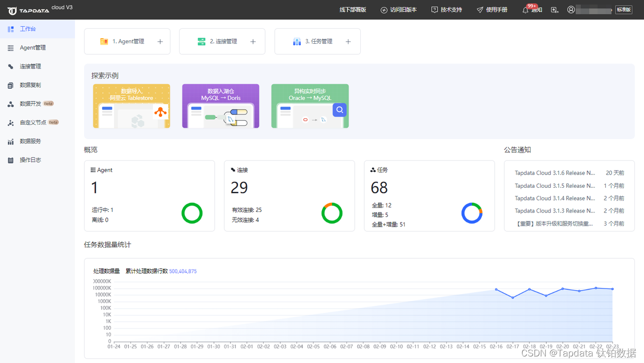The image size is (644, 363).
Task: Click plus sign on 3. 任务管理 card
Action: (x=348, y=42)
